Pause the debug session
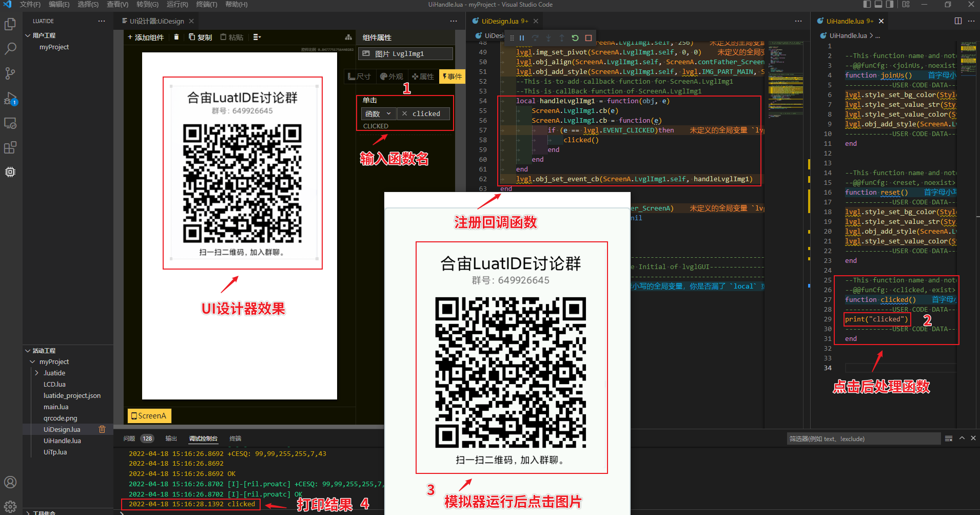The width and height of the screenshot is (980, 515). pos(522,38)
